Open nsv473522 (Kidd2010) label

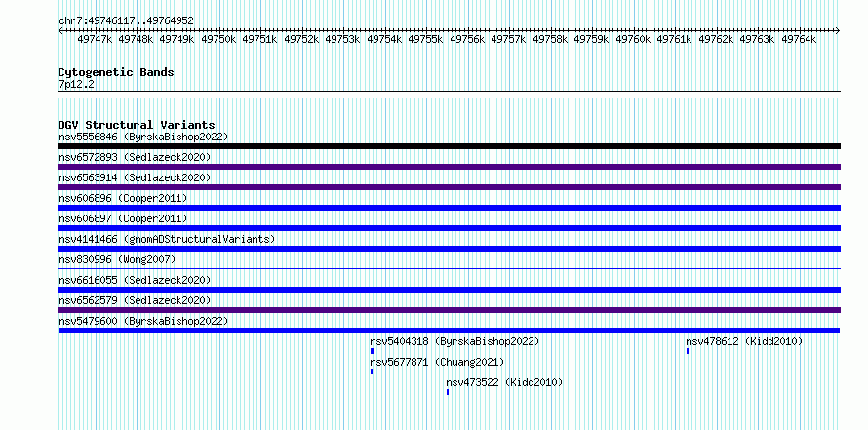(504, 382)
